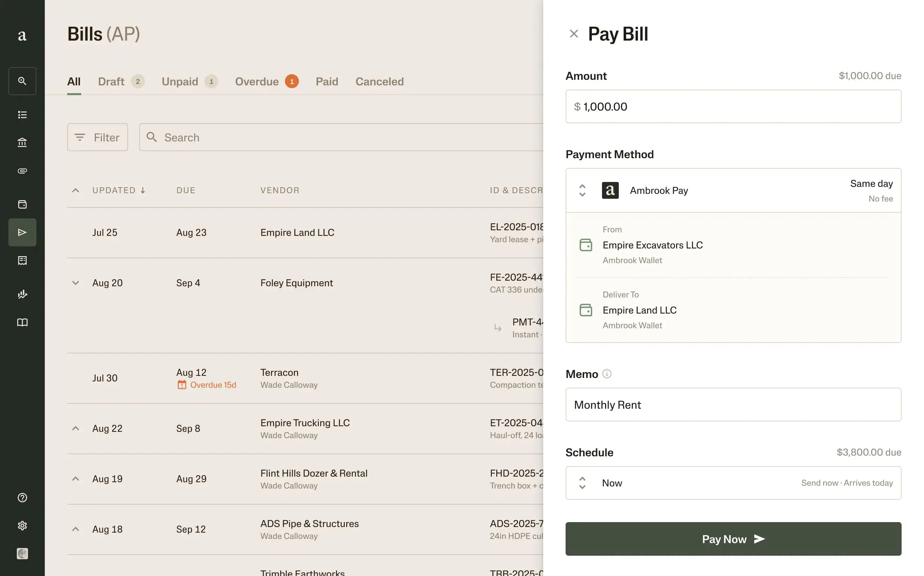This screenshot has height=576, width=924.
Task: Select the Deliver To Empire Land LLC wallet
Action: coord(733,310)
